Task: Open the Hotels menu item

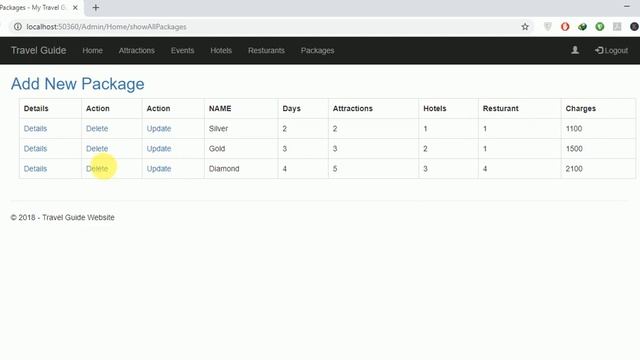Action: pos(221,51)
